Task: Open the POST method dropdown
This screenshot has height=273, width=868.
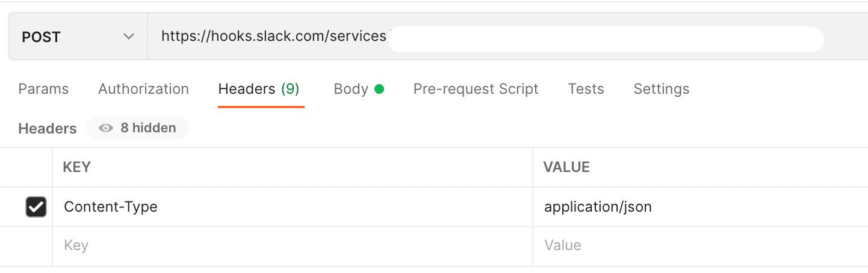Action: click(78, 37)
